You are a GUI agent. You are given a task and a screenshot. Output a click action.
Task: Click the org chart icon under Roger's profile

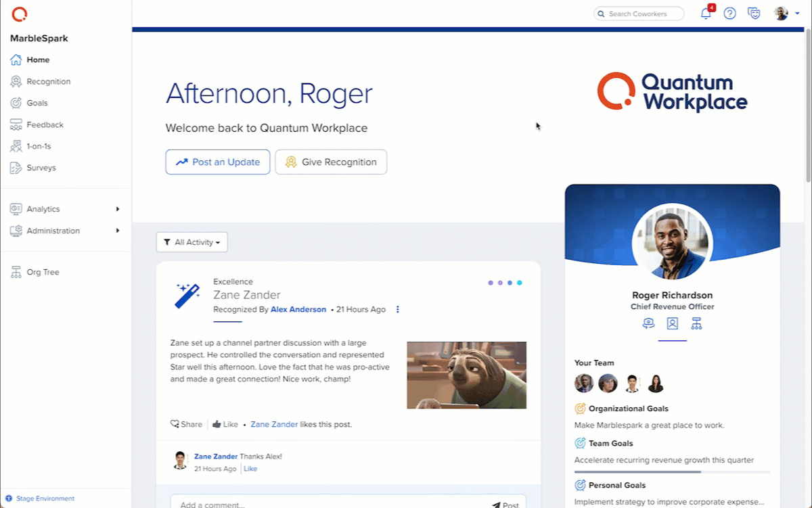(696, 323)
